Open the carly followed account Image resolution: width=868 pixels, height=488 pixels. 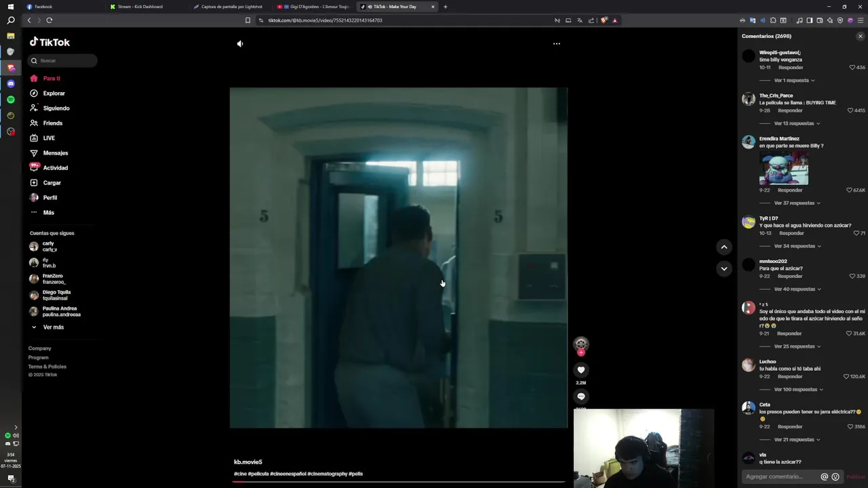pyautogui.click(x=44, y=247)
